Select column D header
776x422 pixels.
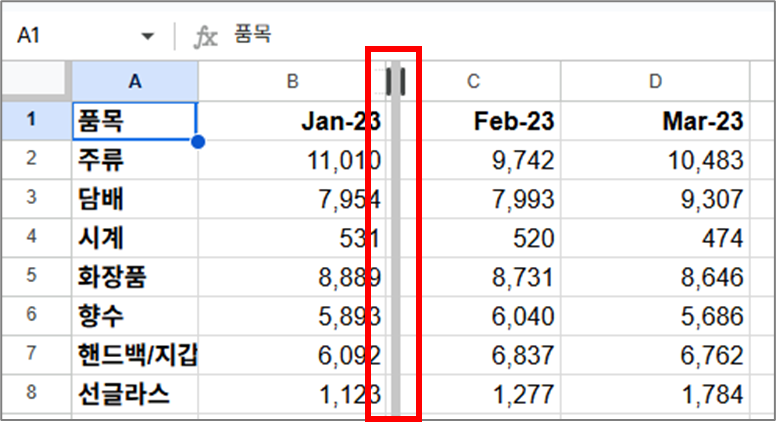click(655, 81)
